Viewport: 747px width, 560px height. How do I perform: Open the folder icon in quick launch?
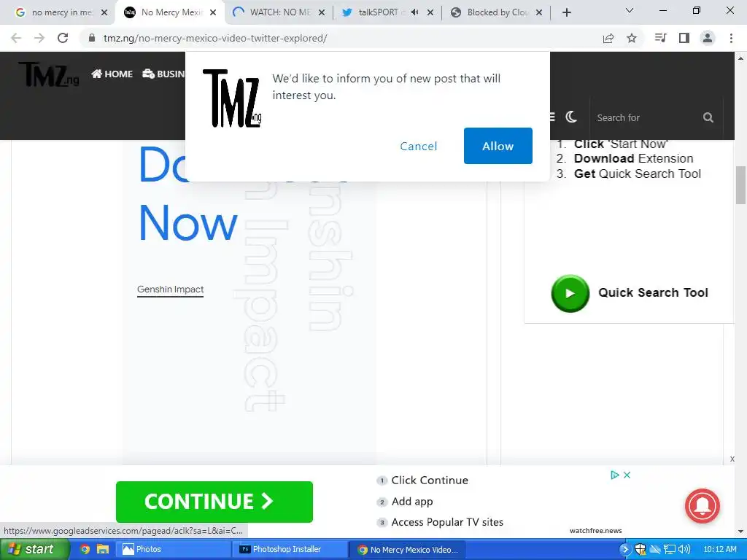point(103,549)
